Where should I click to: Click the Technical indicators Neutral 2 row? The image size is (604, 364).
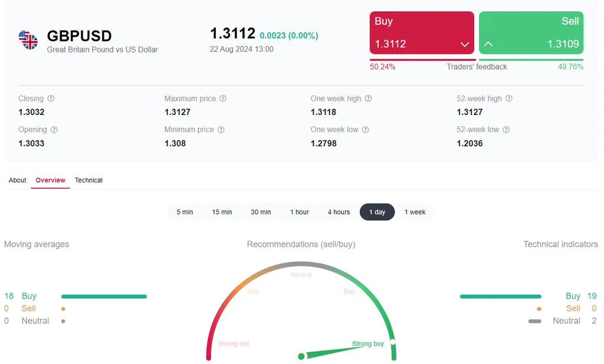coord(563,321)
